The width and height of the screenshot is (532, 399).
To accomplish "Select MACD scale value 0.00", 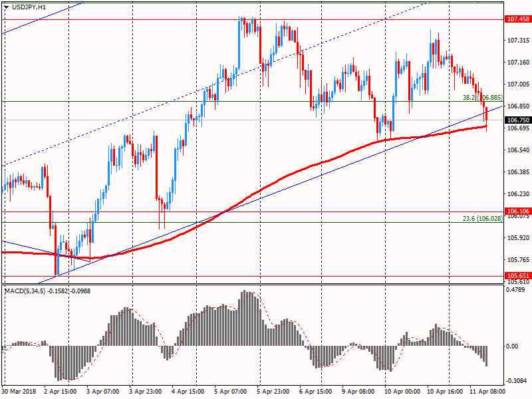I will point(512,346).
